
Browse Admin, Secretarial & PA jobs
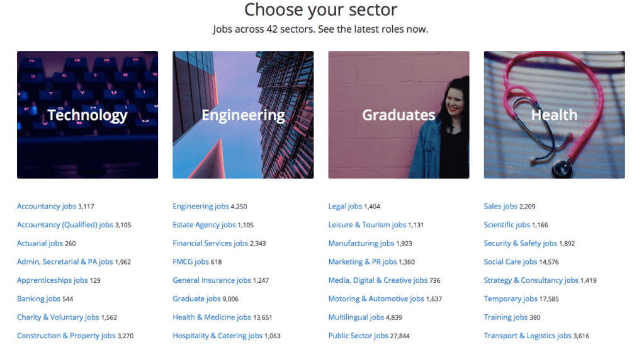pos(65,262)
